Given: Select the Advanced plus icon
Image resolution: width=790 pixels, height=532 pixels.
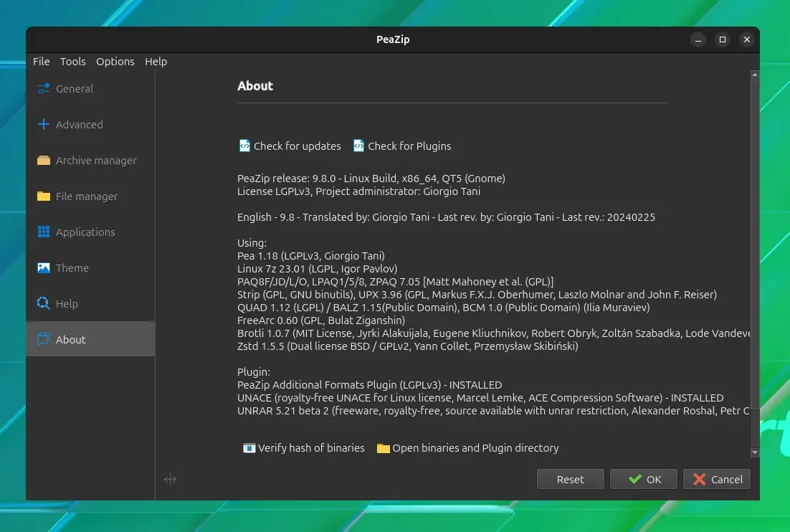Looking at the screenshot, I should pos(44,125).
